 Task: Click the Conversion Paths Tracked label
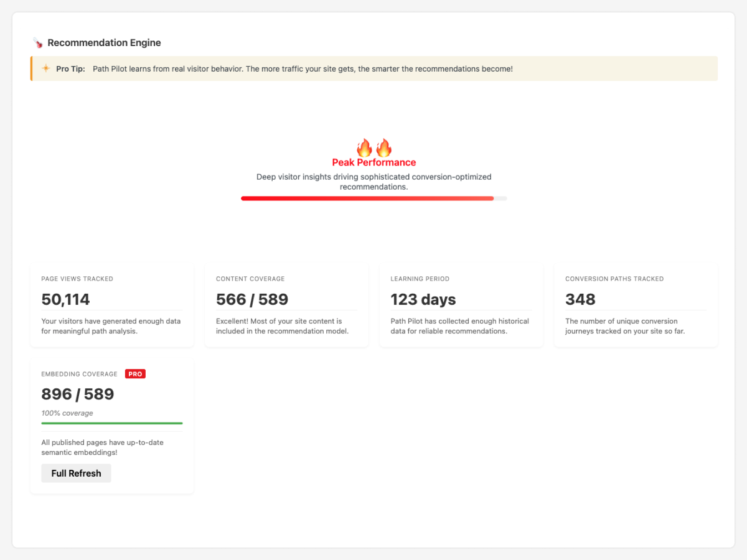614,279
